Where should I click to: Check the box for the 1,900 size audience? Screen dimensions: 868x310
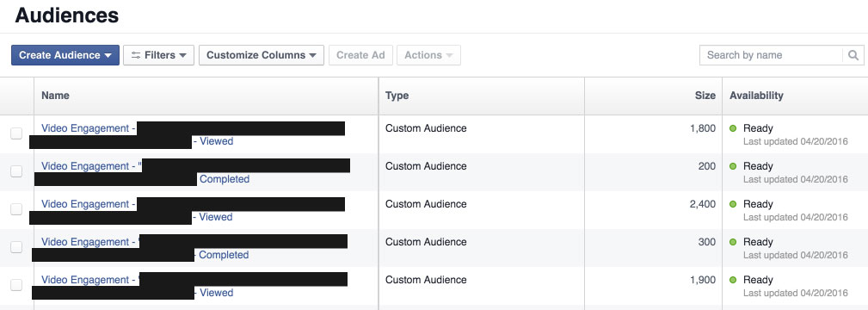[x=16, y=285]
